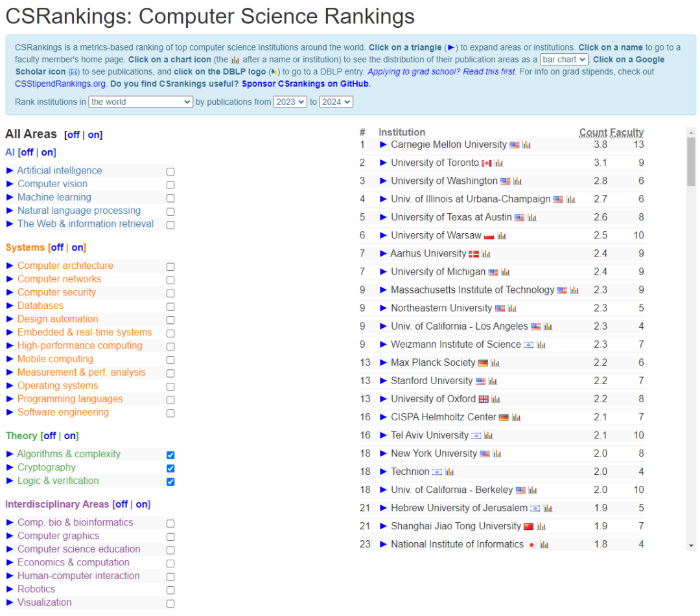View chart for Shanghai Jiao Tong University
This screenshot has width=700, height=616.
pyautogui.click(x=541, y=526)
